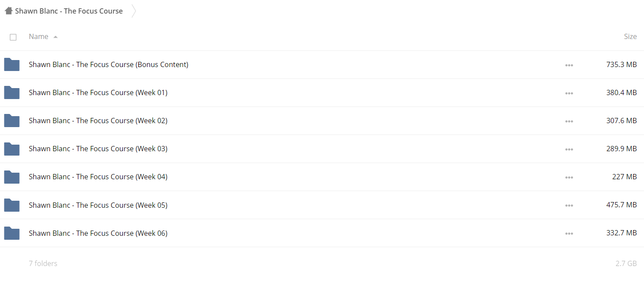Sort the folders by Size column
Viewport: 644px width, 284px height.
click(630, 36)
